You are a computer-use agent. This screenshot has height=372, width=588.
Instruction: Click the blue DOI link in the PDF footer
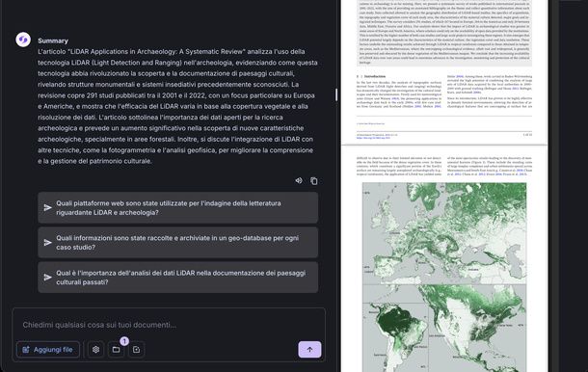click(373, 138)
